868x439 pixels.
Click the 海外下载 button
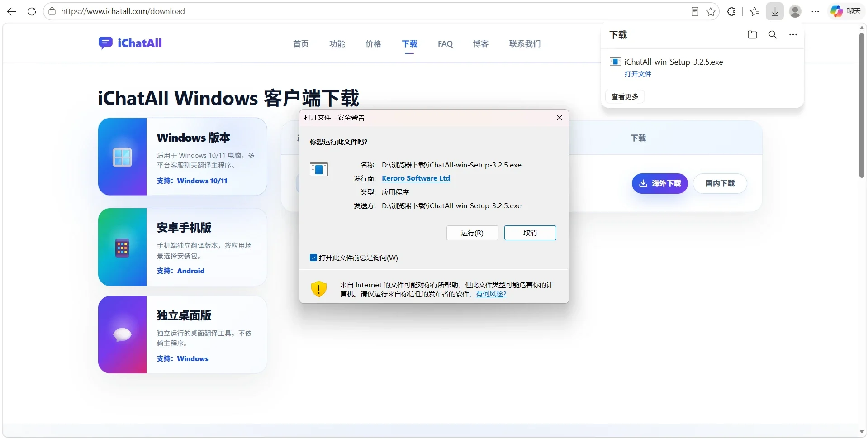660,183
